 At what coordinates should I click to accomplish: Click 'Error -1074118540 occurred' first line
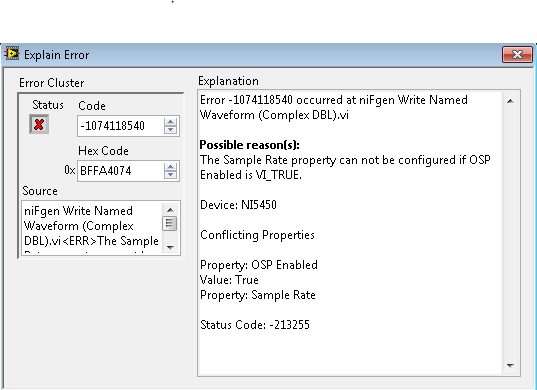[x=334, y=100]
